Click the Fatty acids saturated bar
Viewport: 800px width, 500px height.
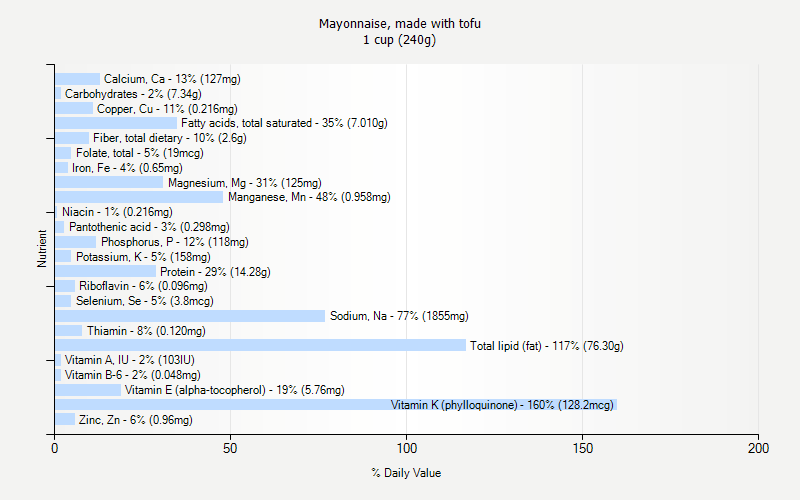(x=116, y=123)
